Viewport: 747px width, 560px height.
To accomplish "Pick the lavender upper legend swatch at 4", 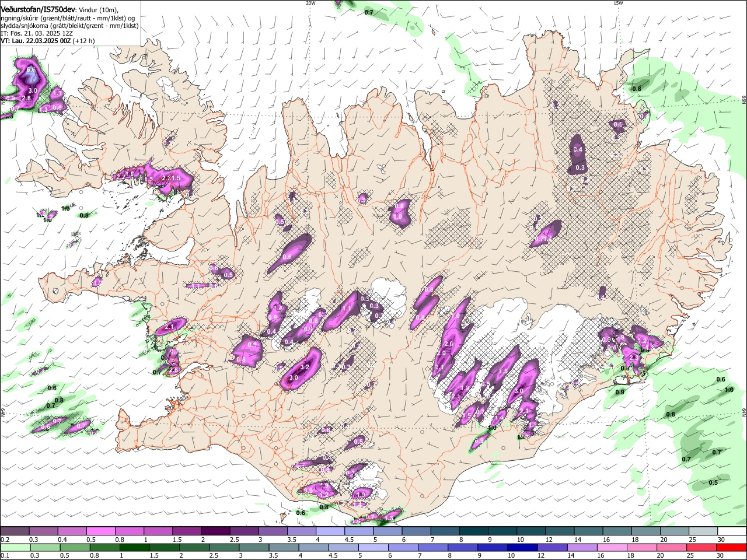I will click(330, 531).
